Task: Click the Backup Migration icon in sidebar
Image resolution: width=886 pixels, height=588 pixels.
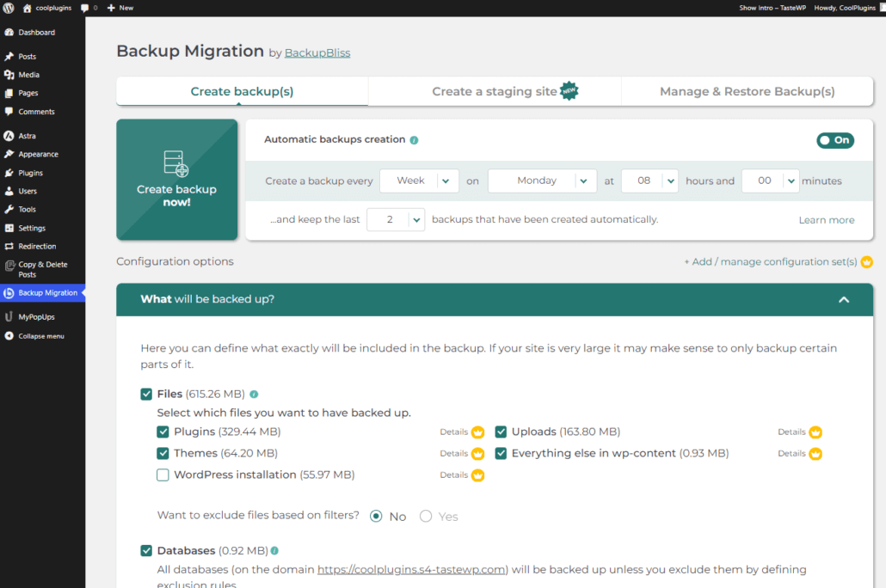Action: (9, 292)
